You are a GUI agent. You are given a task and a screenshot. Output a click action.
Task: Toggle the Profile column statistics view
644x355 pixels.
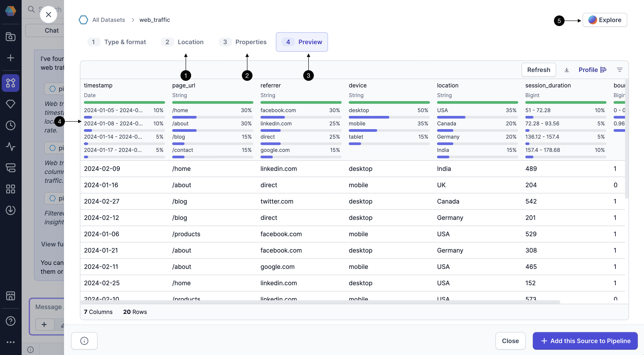593,70
